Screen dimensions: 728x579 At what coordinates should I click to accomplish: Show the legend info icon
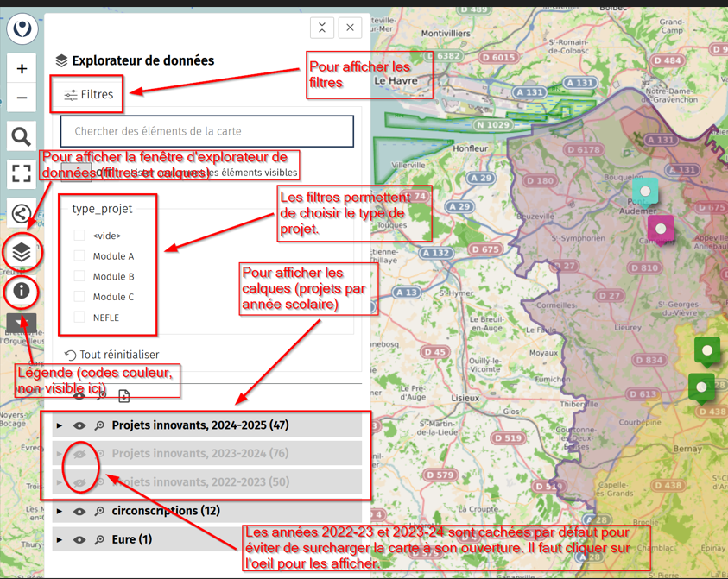click(x=22, y=291)
